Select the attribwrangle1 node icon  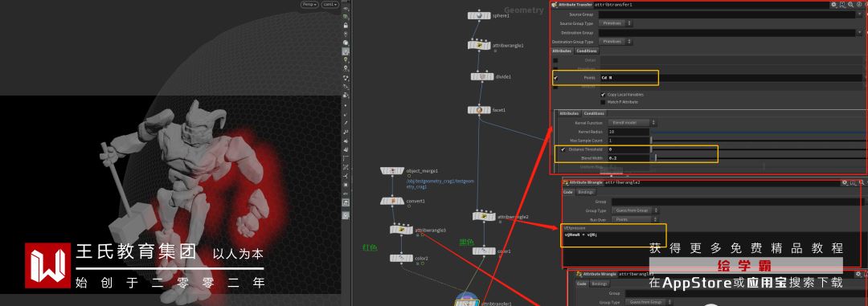(479, 45)
